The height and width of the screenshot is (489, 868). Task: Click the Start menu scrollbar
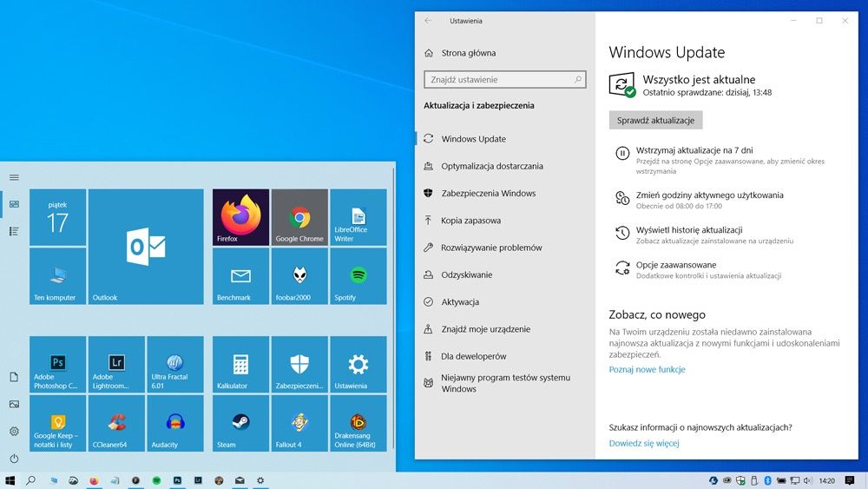coord(393,309)
